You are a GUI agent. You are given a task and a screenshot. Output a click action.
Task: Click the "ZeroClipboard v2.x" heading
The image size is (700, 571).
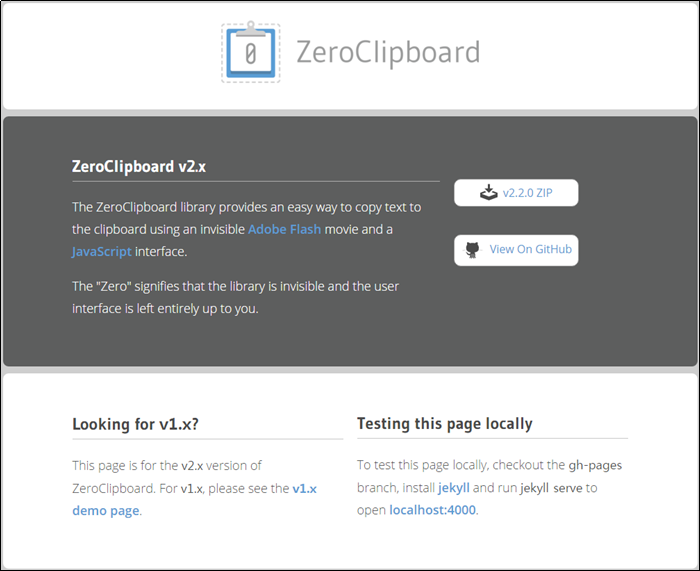[x=139, y=166]
